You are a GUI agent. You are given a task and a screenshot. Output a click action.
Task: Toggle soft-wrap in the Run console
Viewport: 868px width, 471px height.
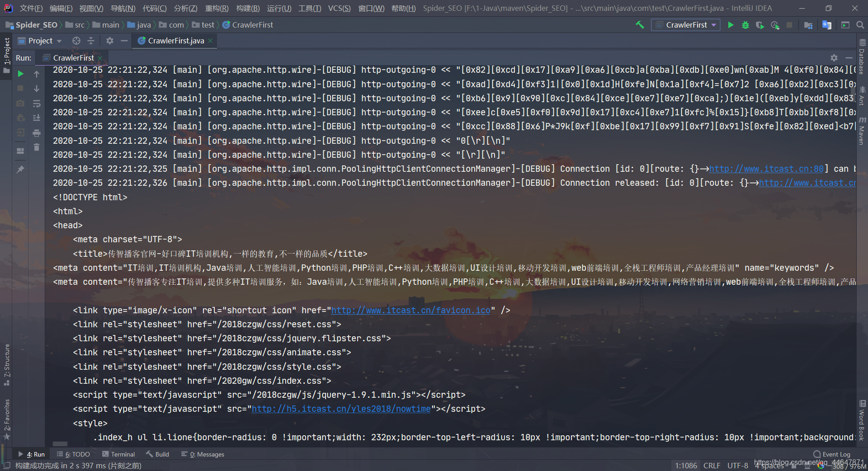(x=37, y=104)
